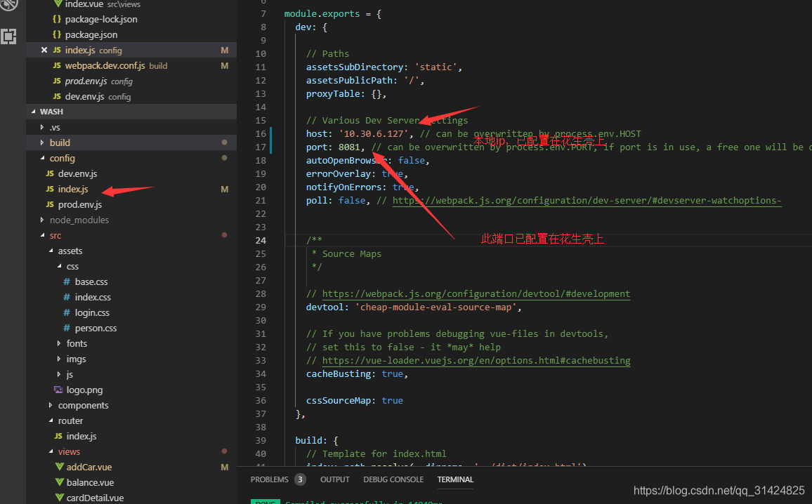The image size is (812, 504).
Task: Open logo.png image file
Action: coord(84,390)
